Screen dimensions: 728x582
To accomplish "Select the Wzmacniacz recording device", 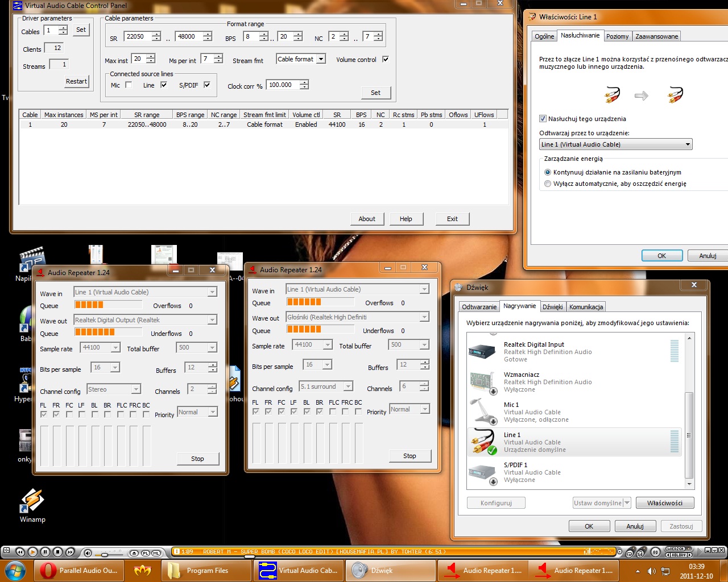I will (x=574, y=382).
